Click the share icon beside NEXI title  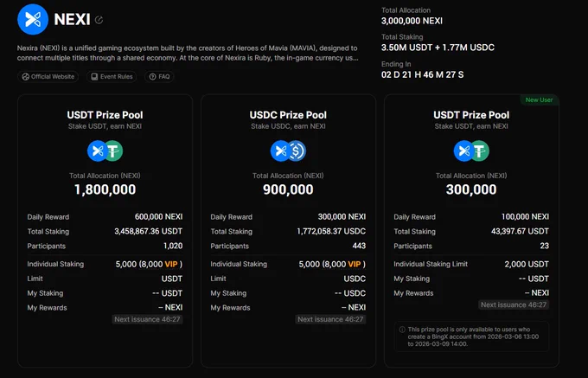point(99,20)
